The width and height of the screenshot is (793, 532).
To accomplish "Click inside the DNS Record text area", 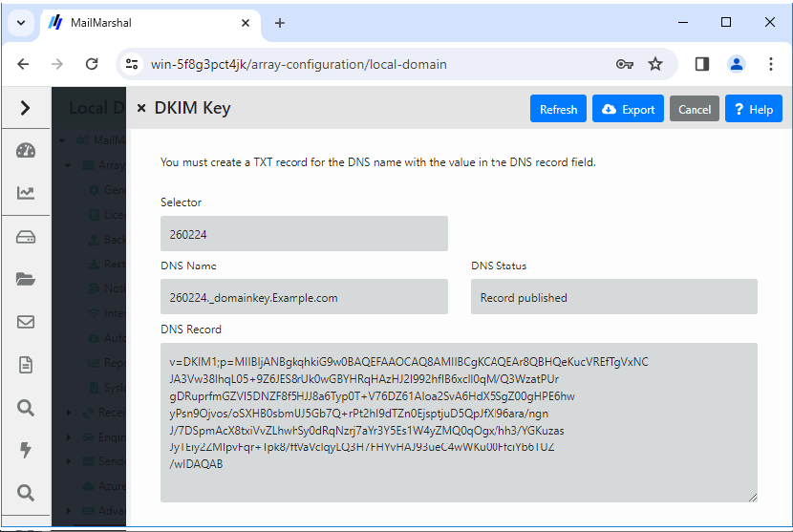I will tap(459, 422).
